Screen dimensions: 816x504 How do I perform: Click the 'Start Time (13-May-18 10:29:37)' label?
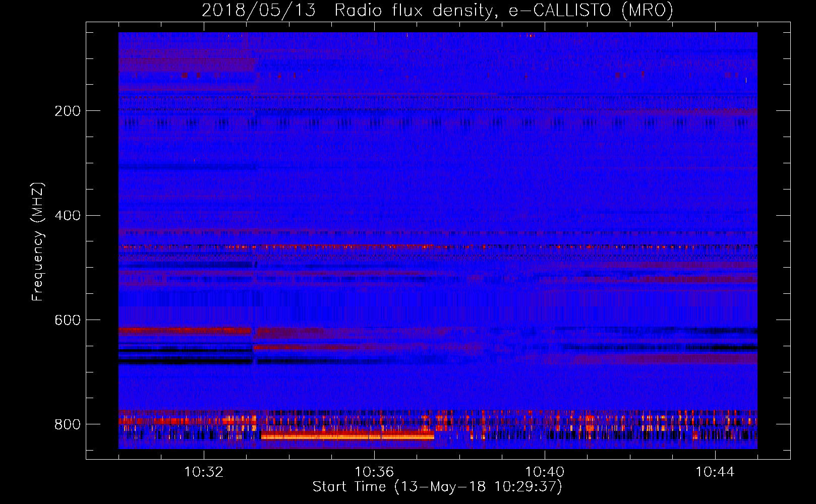[437, 487]
